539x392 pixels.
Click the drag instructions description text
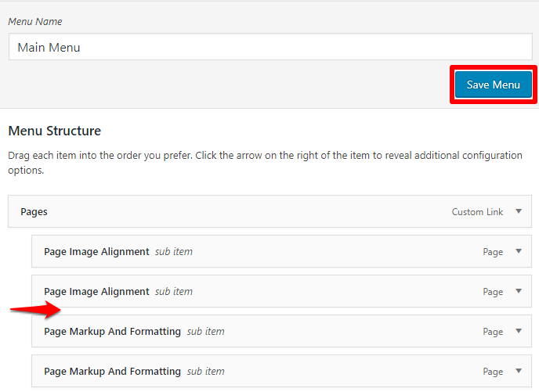[265, 162]
